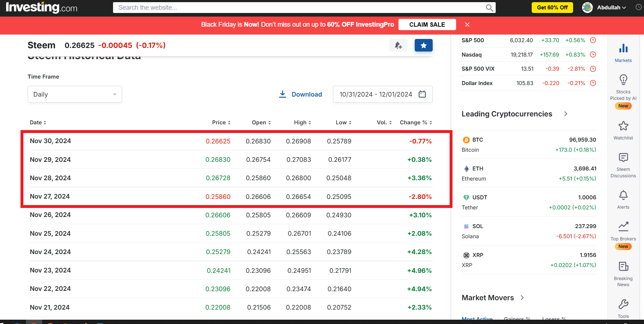Open the S&P 500 index link
Image resolution: width=644 pixels, height=324 pixels.
(473, 40)
